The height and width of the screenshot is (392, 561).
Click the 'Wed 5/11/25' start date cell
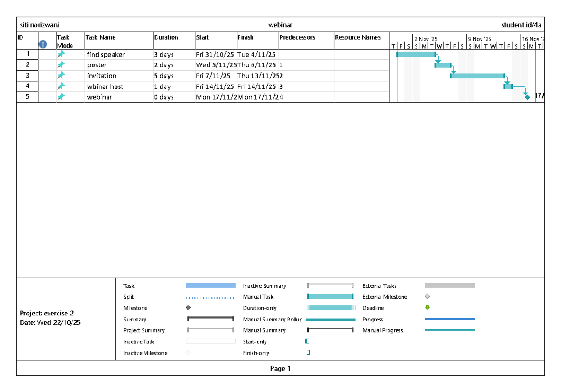click(216, 65)
